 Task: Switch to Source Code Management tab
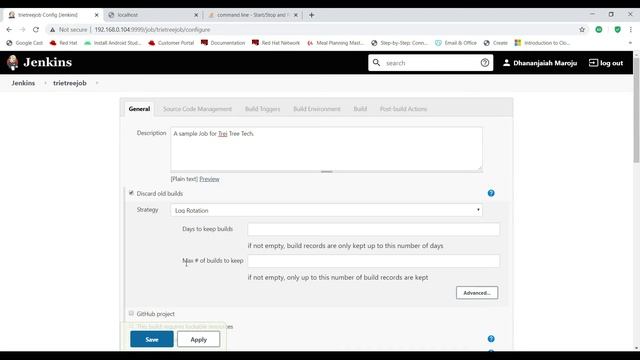pos(197,109)
